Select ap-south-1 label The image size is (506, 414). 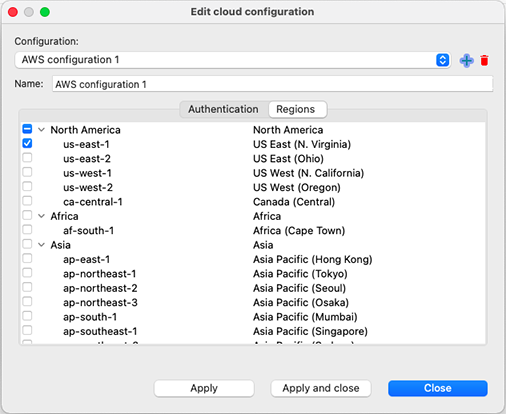[90, 317]
